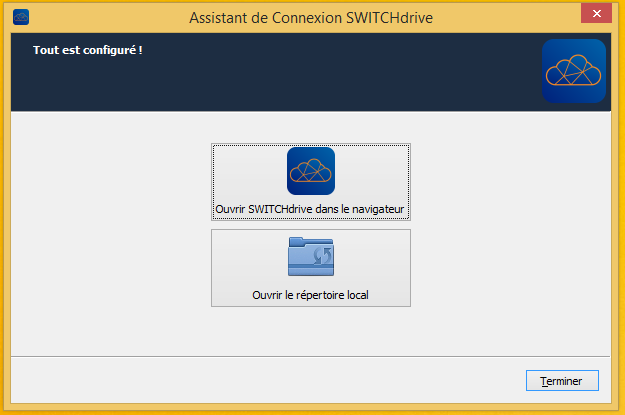625x415 pixels.
Task: Click the 'Ouvrir SWITCHdrive dans le navigateur' label text
Action: [x=310, y=210]
